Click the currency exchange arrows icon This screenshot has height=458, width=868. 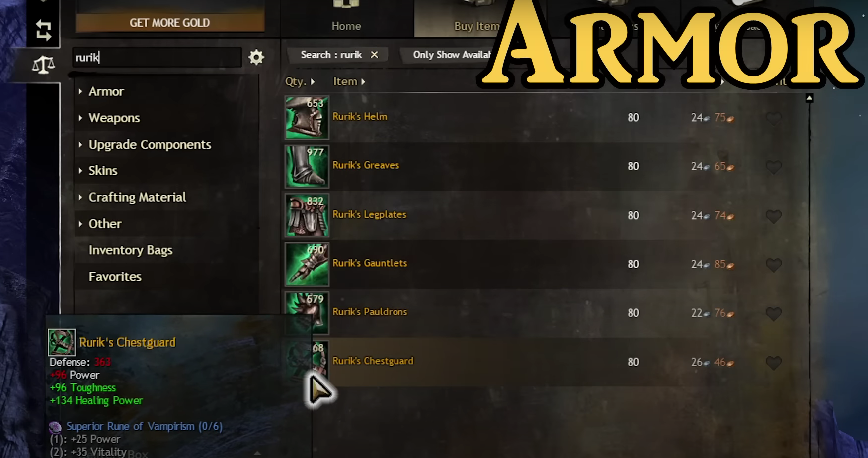tap(43, 30)
